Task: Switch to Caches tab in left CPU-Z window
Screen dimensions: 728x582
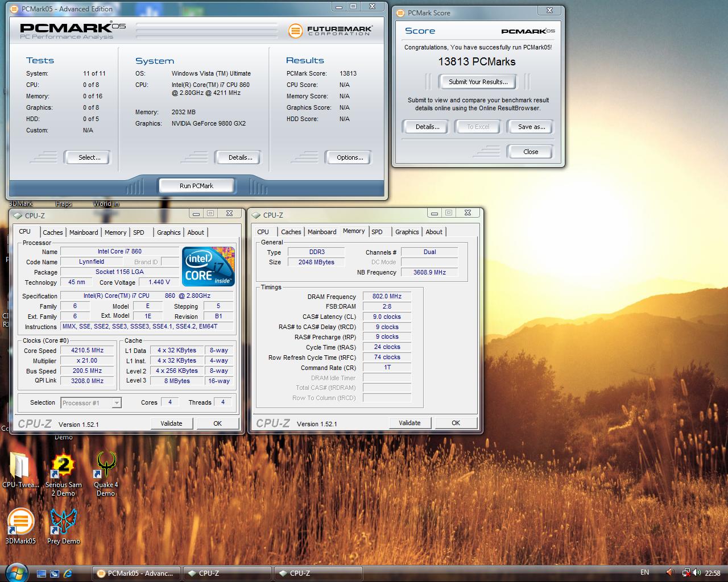Action: (x=53, y=232)
